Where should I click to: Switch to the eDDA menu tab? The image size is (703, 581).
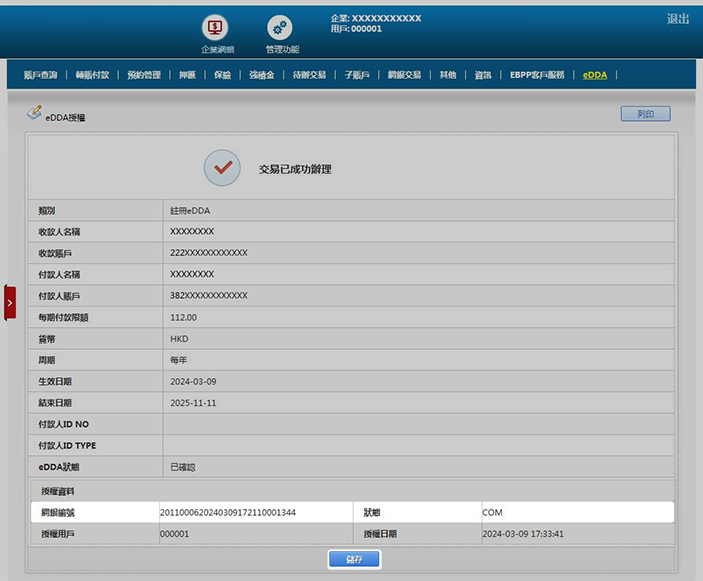(x=596, y=75)
